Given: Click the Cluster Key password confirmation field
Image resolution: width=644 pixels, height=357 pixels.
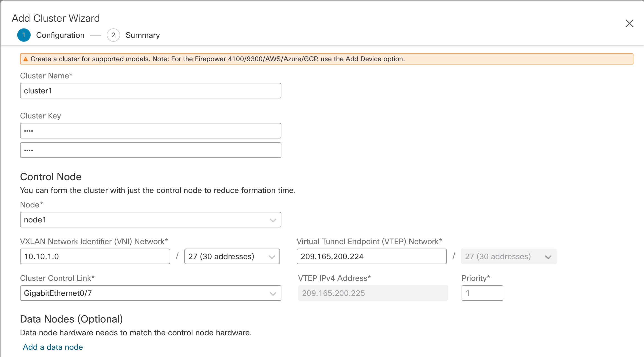Looking at the screenshot, I should pos(151,150).
